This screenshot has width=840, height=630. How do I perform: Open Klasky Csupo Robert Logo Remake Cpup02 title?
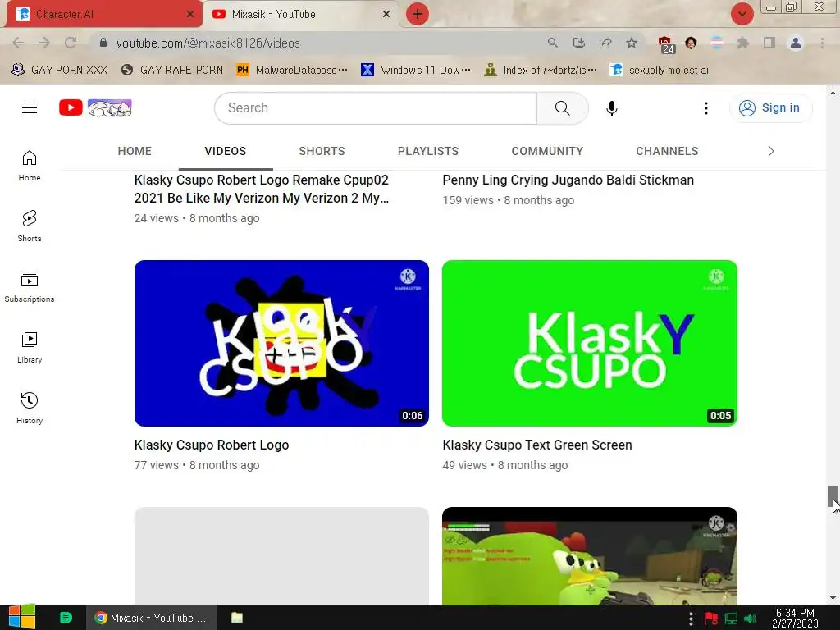coord(262,189)
